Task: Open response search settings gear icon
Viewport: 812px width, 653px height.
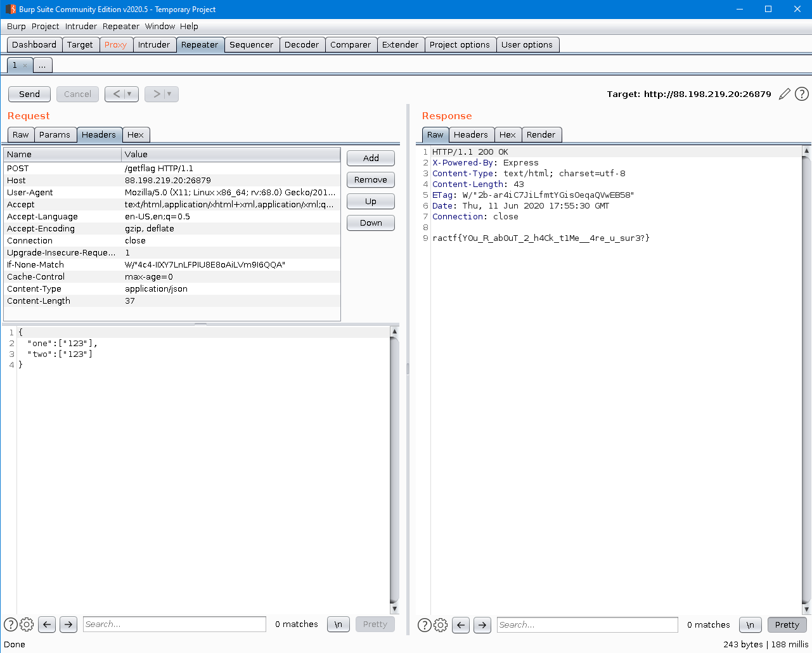Action: point(441,625)
